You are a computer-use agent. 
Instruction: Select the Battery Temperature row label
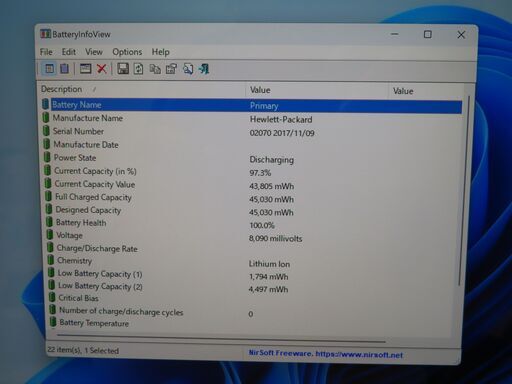(94, 323)
